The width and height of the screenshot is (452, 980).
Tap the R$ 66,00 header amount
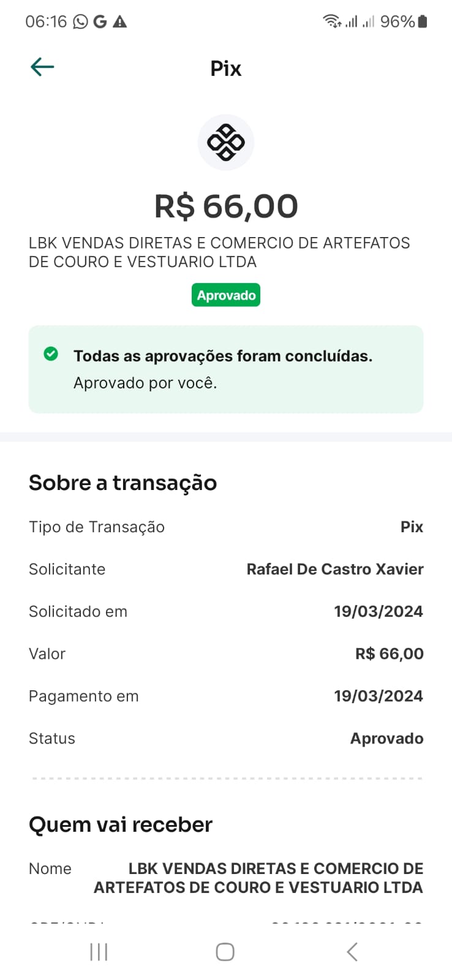[226, 206]
